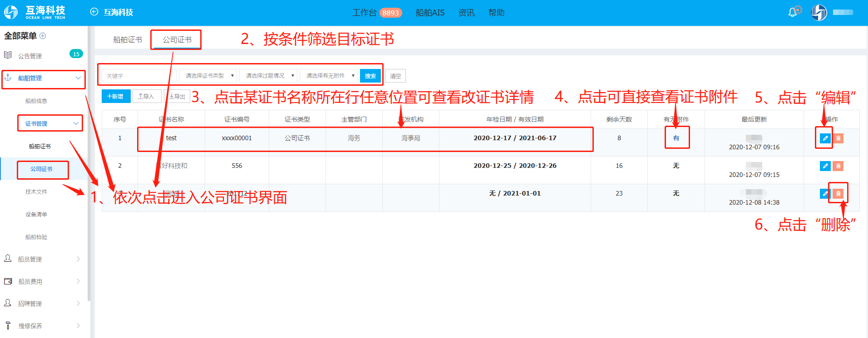868x338 pixels.
Task: Delete certificate number 556 row
Action: [x=838, y=166]
